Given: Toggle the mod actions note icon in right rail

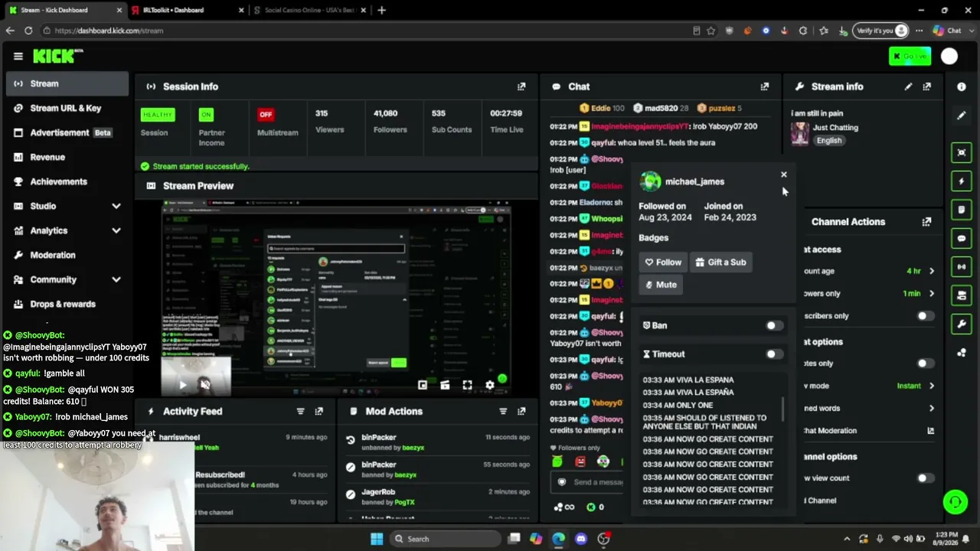Looking at the screenshot, I should click(x=962, y=210).
